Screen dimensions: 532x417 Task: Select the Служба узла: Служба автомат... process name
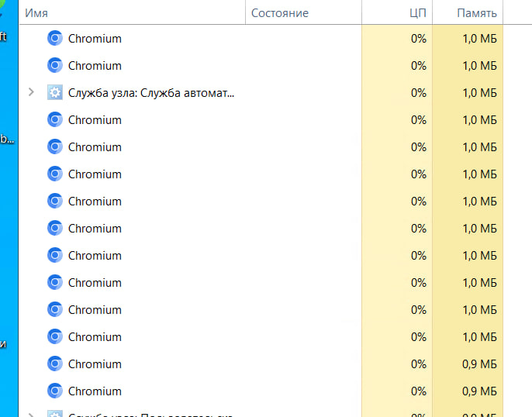tap(151, 93)
